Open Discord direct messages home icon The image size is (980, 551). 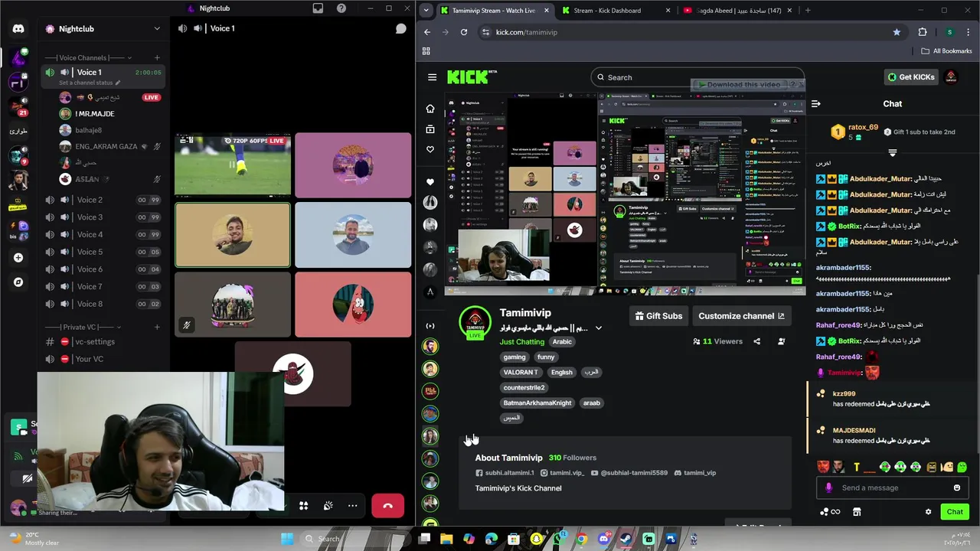coord(18,29)
